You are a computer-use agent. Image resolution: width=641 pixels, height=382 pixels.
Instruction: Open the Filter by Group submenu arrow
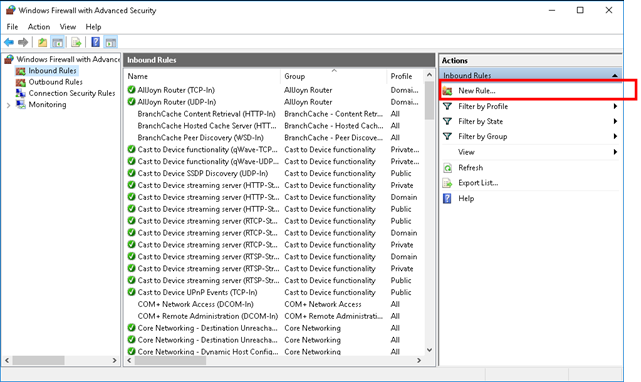click(615, 137)
